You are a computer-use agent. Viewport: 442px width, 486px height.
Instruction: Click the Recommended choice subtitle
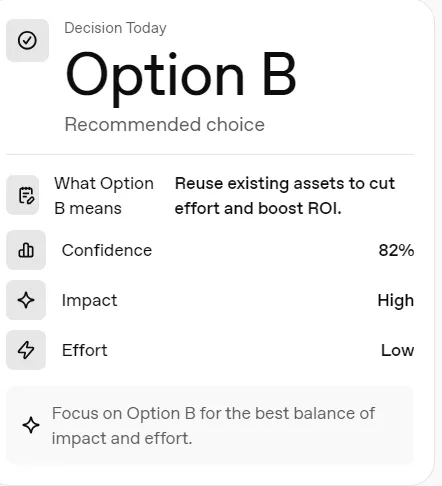click(x=165, y=125)
